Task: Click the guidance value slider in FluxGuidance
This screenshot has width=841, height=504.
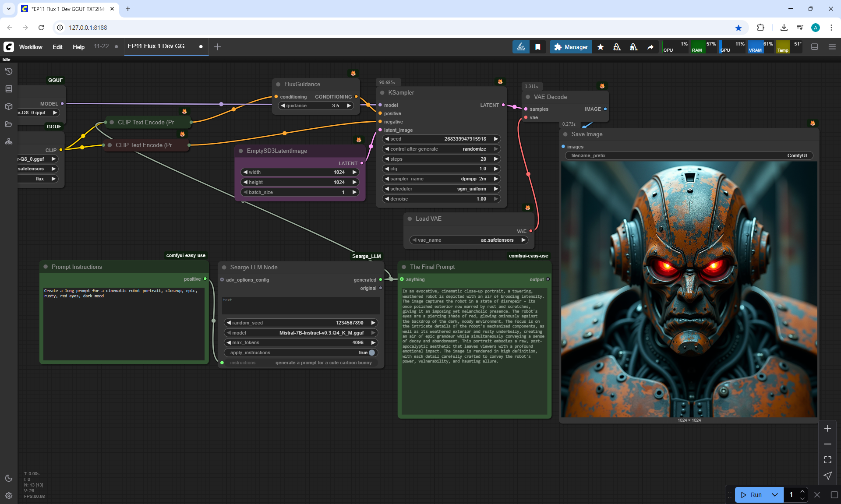Action: click(x=316, y=106)
